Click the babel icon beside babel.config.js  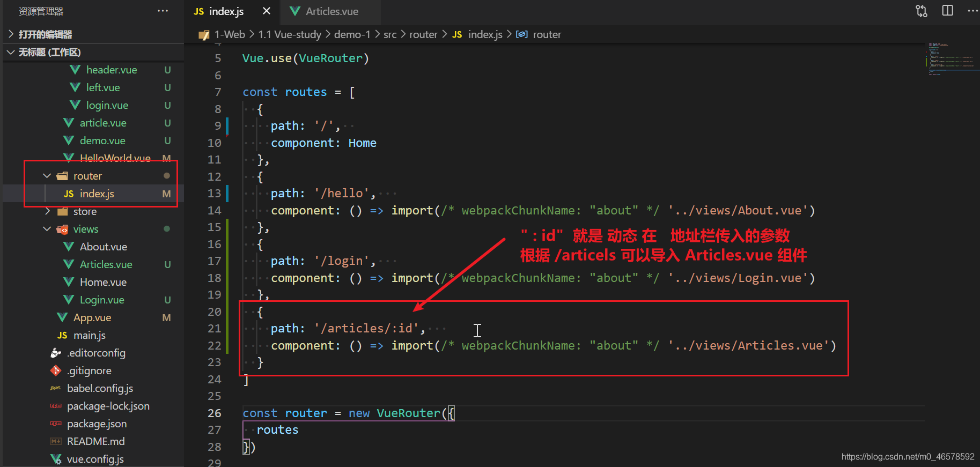[56, 388]
